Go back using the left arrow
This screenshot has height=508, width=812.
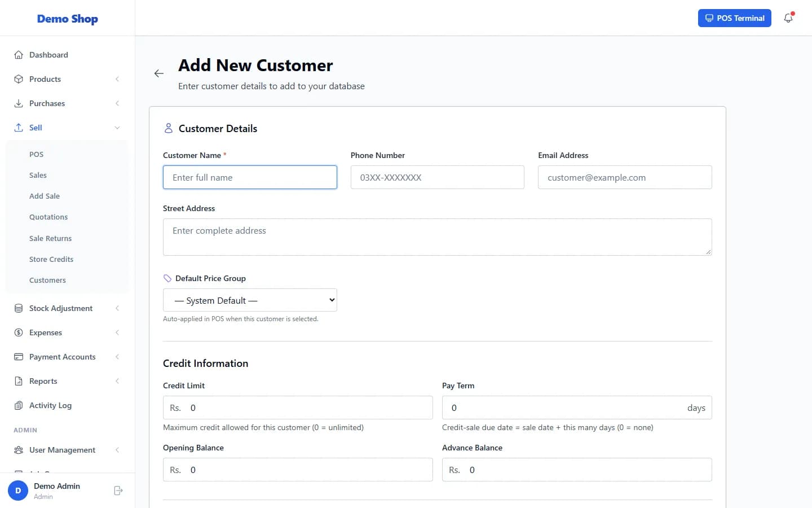click(x=159, y=73)
